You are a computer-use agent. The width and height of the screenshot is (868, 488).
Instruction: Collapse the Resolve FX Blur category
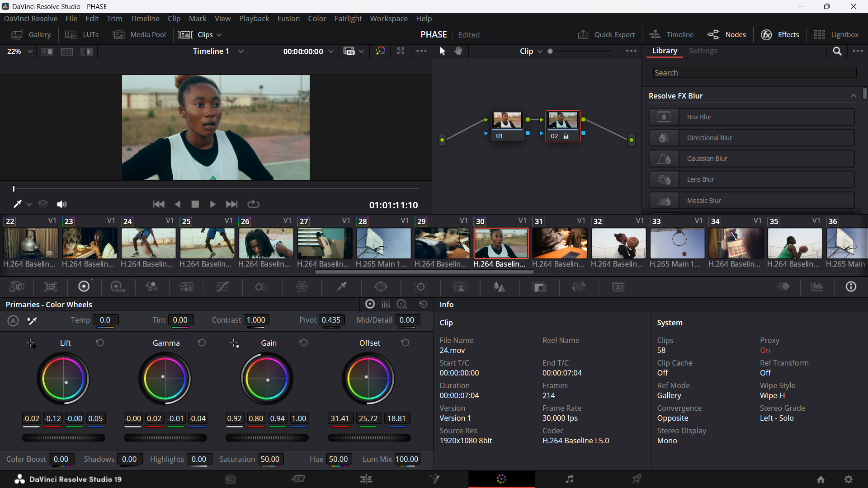click(x=853, y=96)
